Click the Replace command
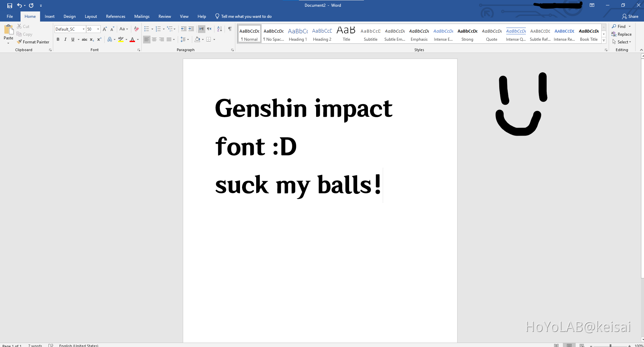 pos(621,34)
